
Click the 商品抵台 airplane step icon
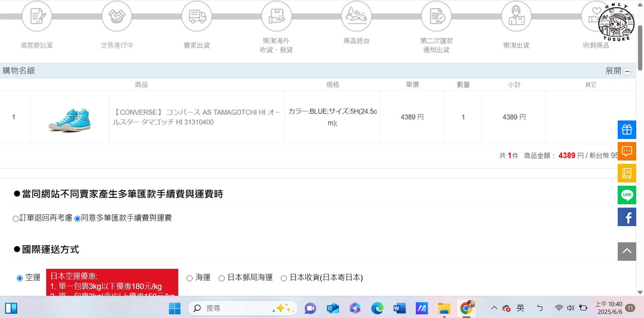click(x=357, y=16)
